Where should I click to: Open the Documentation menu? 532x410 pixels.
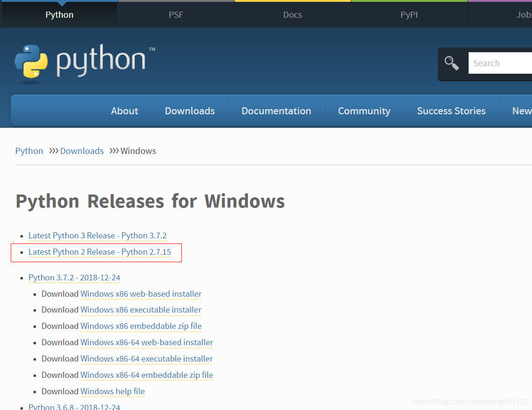click(x=276, y=111)
